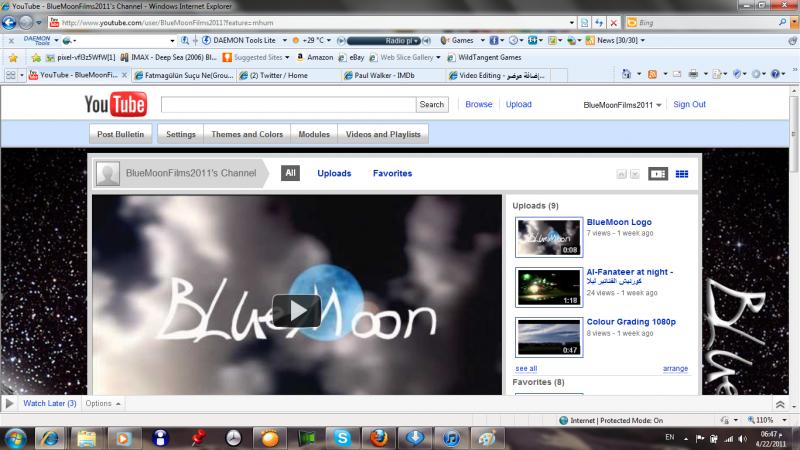Click the Print toolbar icon
The height and width of the screenshot is (450, 800).
(x=693, y=74)
